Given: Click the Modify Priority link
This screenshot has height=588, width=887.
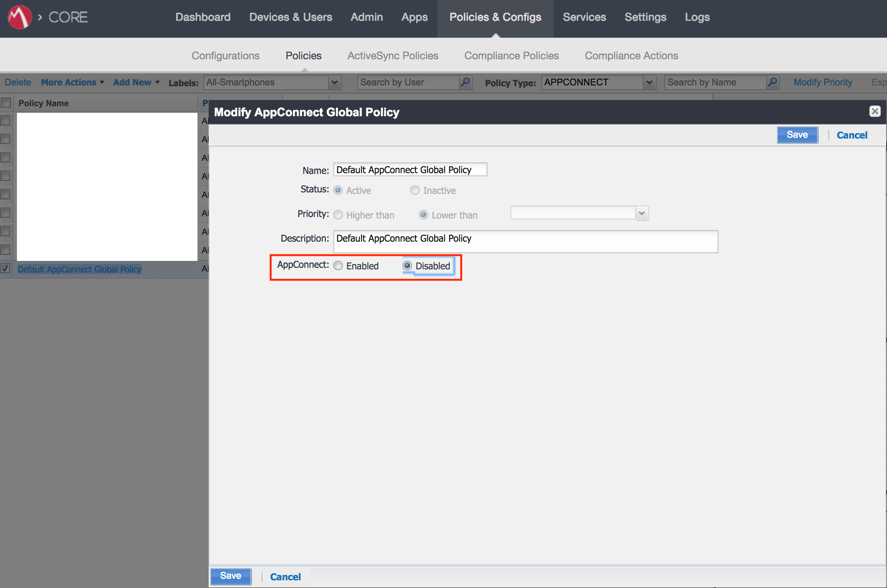Looking at the screenshot, I should click(x=823, y=82).
